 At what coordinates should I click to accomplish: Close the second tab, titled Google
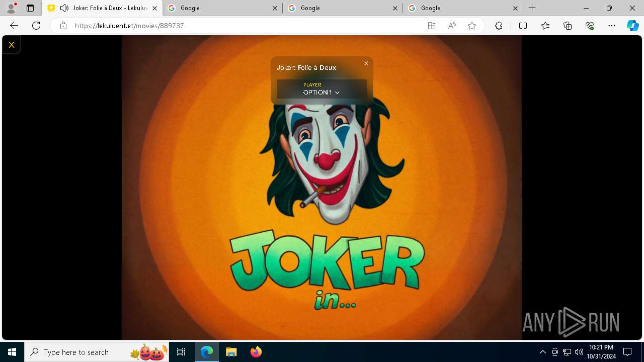tap(275, 8)
